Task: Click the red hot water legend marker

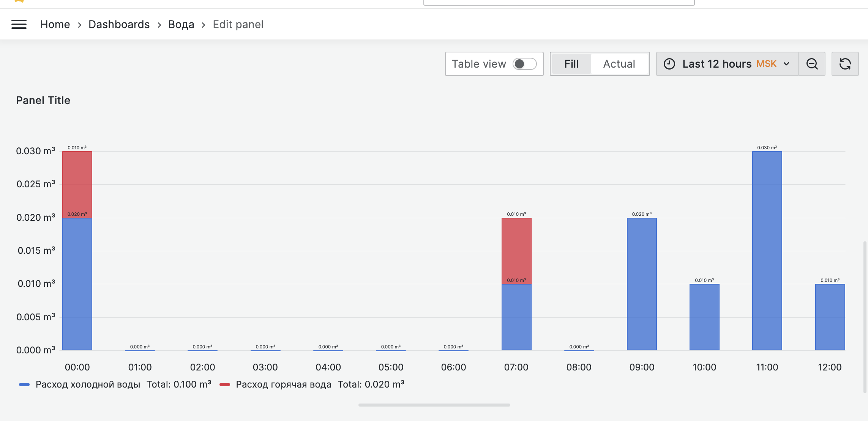Action: (225, 385)
